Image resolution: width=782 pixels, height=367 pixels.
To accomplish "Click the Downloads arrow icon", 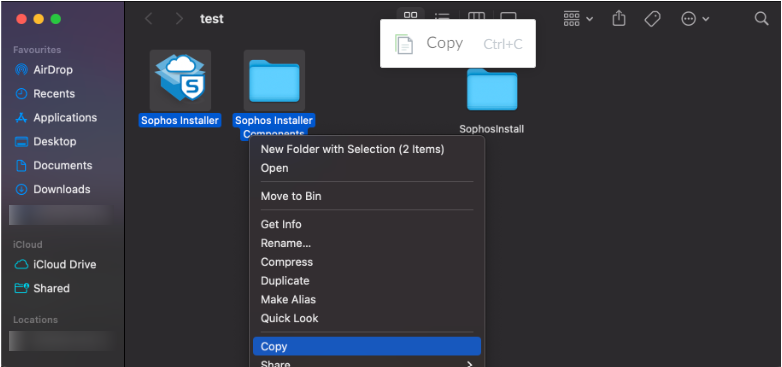I will 21,189.
